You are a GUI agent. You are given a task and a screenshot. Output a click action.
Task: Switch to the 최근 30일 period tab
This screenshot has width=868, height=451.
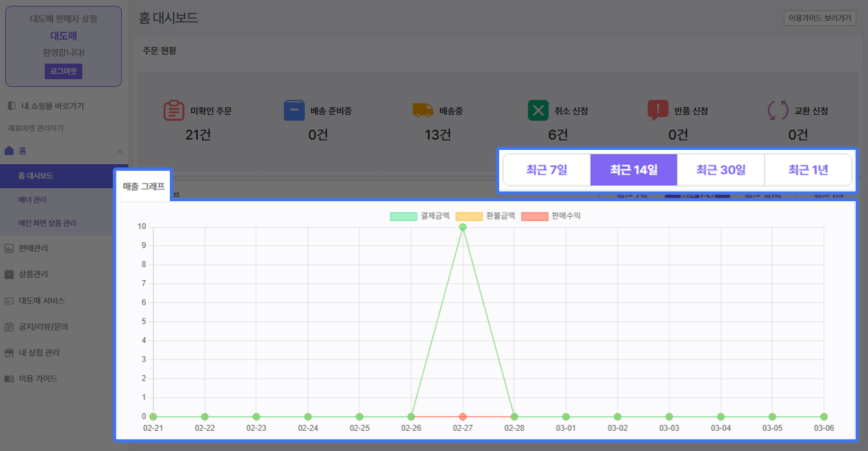(x=721, y=170)
